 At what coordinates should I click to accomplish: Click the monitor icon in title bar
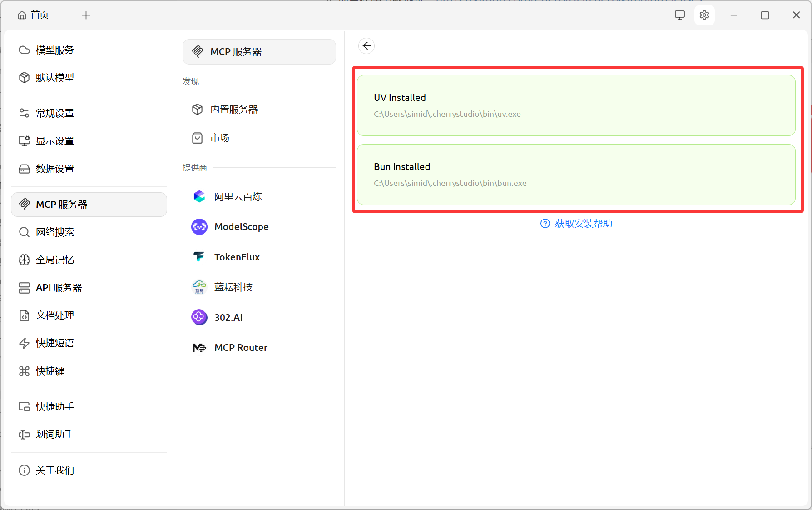(x=679, y=15)
